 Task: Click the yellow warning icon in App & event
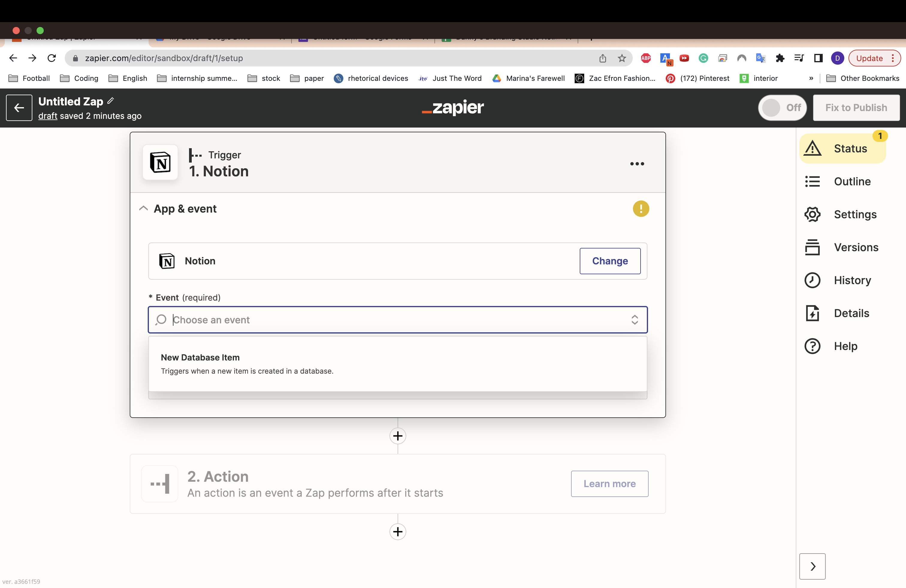click(641, 209)
